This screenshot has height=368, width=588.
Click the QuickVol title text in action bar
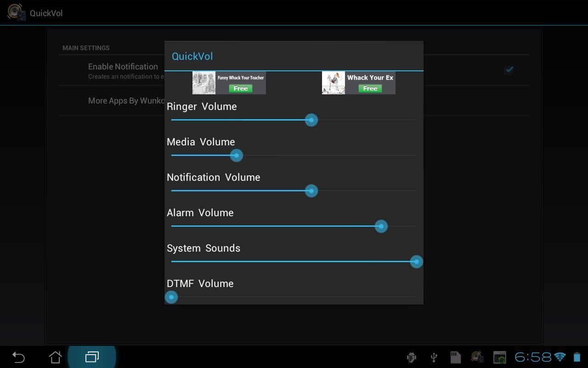[x=46, y=13]
